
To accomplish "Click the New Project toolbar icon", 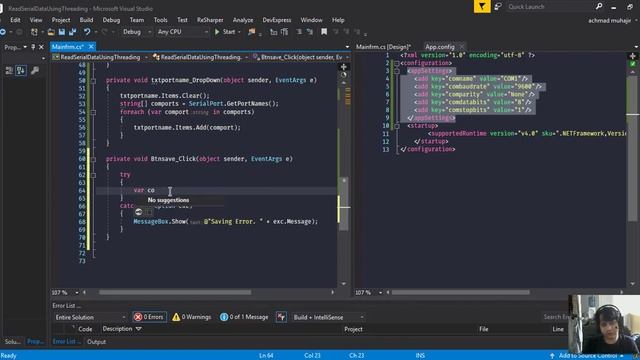I will [34, 32].
